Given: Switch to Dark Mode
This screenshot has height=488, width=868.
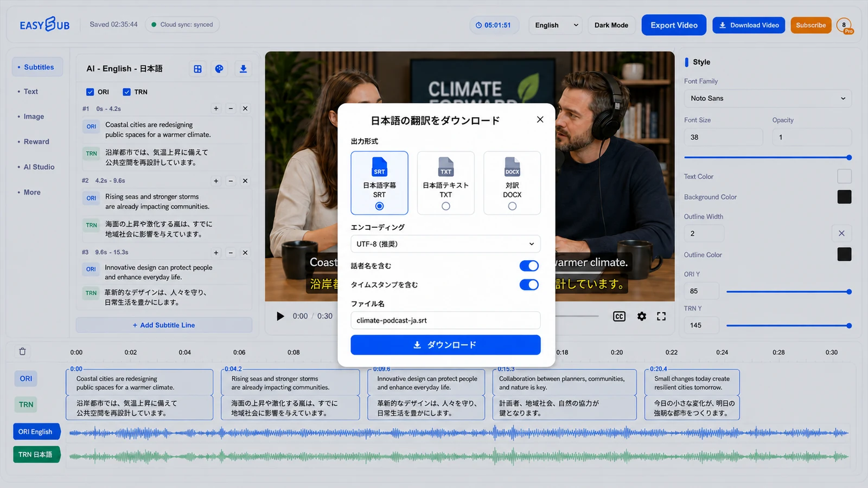Looking at the screenshot, I should (611, 25).
